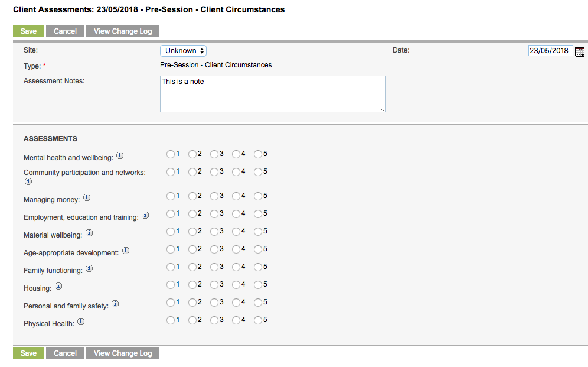Viewport: 588px width, 367px height.
Task: Click the Housing info icon
Action: pyautogui.click(x=58, y=286)
